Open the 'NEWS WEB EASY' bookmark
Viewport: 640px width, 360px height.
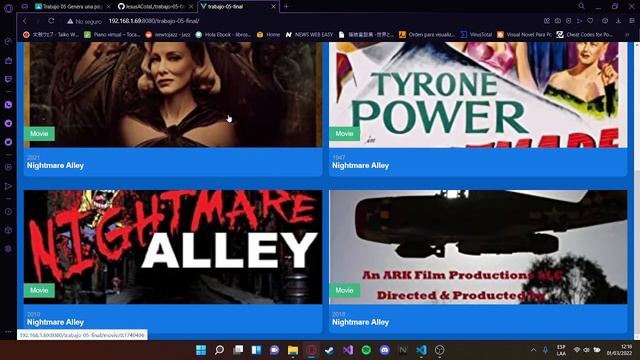coord(309,35)
